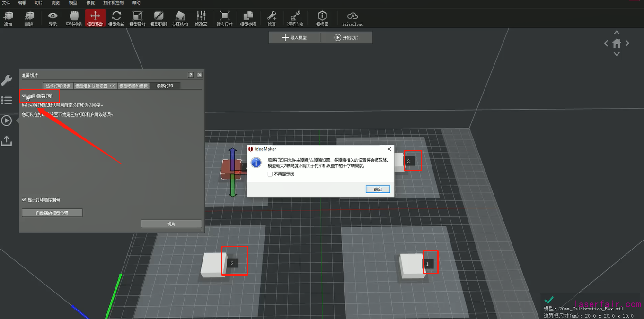Select the 模型缩放 scale model tool

(137, 18)
